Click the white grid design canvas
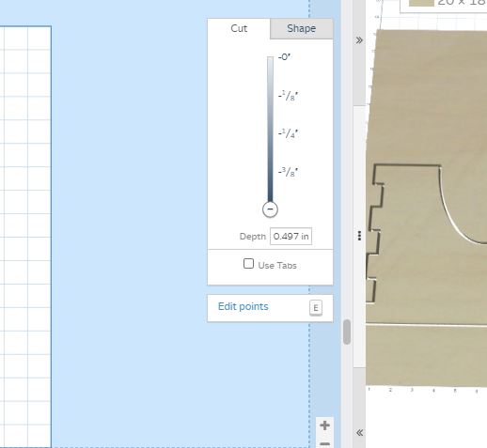Viewport: 487px width, 448px height. coord(25,237)
